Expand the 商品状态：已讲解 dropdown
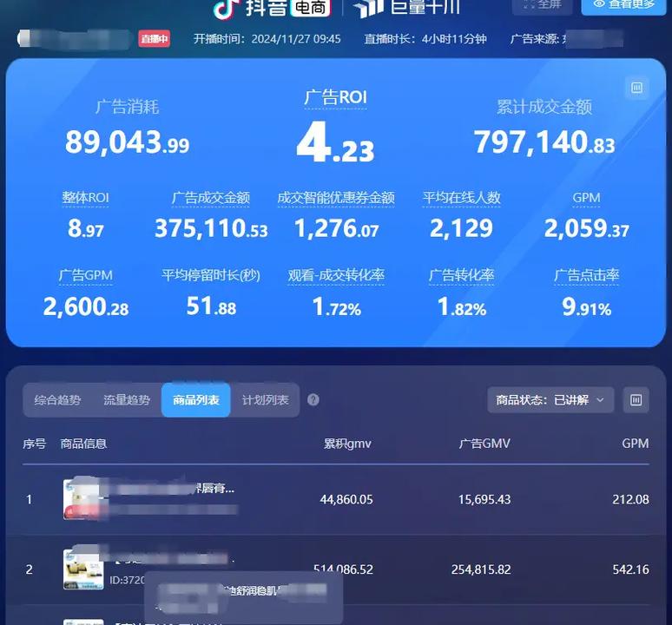 [x=550, y=400]
